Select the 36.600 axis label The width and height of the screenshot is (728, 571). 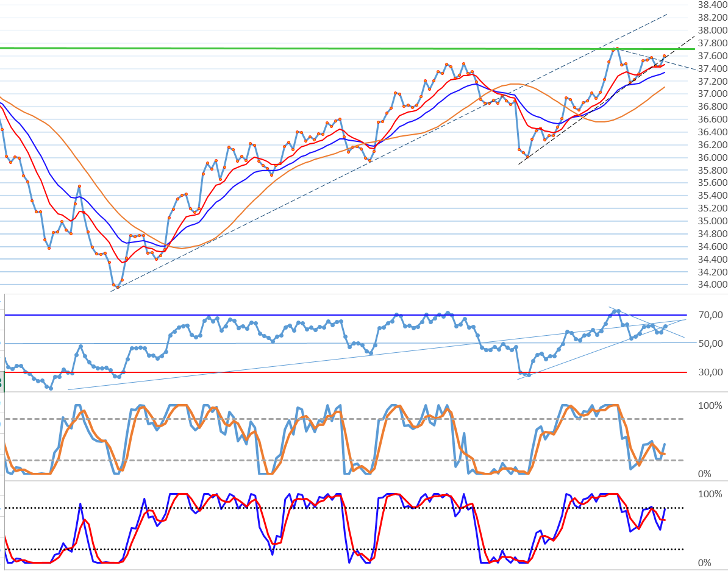click(x=713, y=119)
